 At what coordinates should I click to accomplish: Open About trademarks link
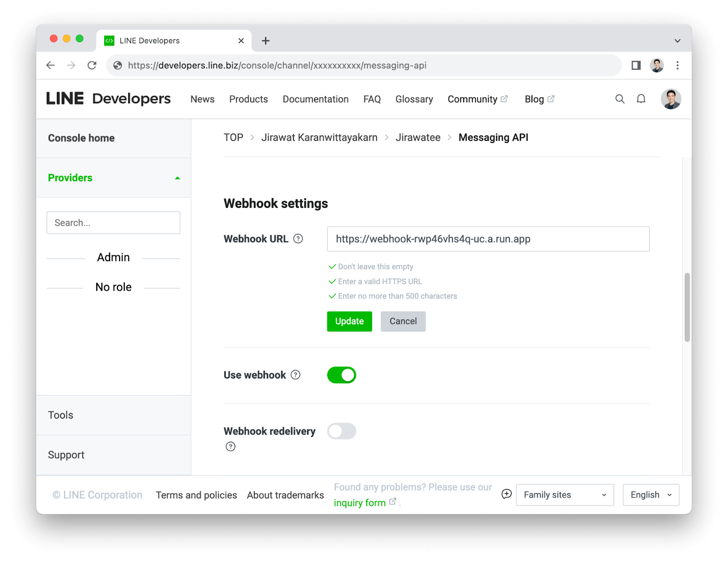(285, 495)
